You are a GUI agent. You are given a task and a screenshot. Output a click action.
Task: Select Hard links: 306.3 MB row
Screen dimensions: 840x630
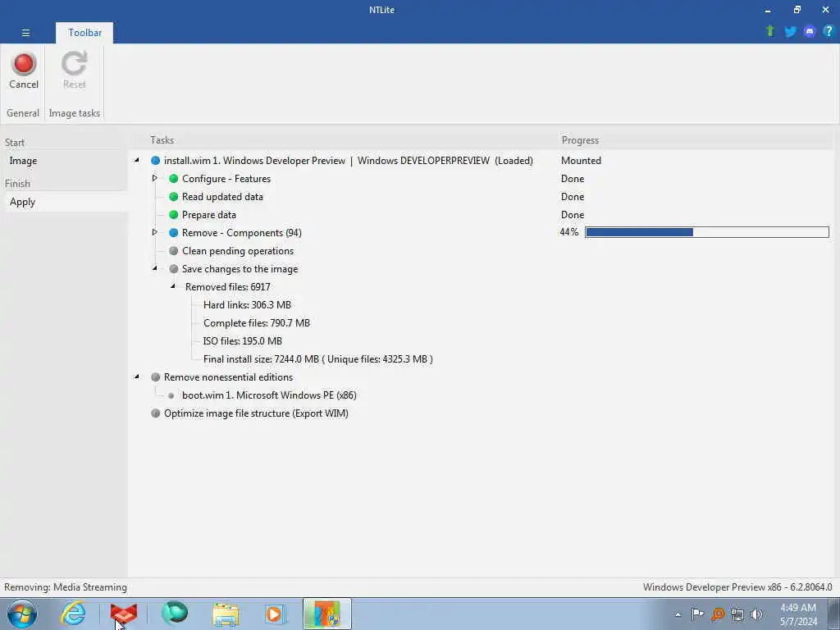247,305
